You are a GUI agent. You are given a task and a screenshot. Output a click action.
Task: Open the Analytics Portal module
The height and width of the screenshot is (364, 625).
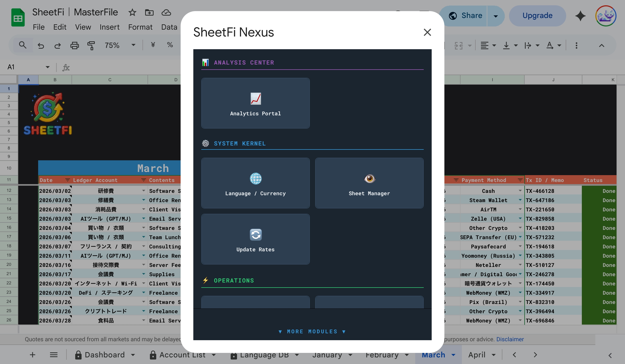pyautogui.click(x=255, y=103)
